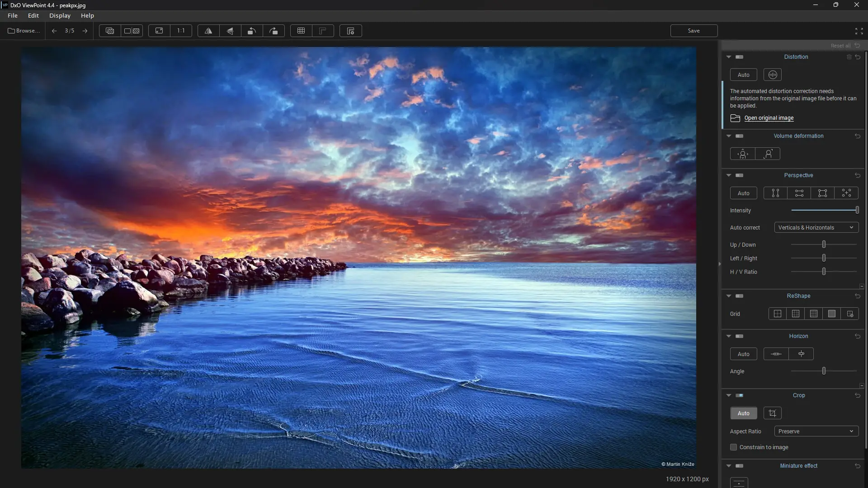Viewport: 868px width, 488px height.
Task: Open the Aspect Ratio Preserve dropdown
Action: click(x=816, y=431)
